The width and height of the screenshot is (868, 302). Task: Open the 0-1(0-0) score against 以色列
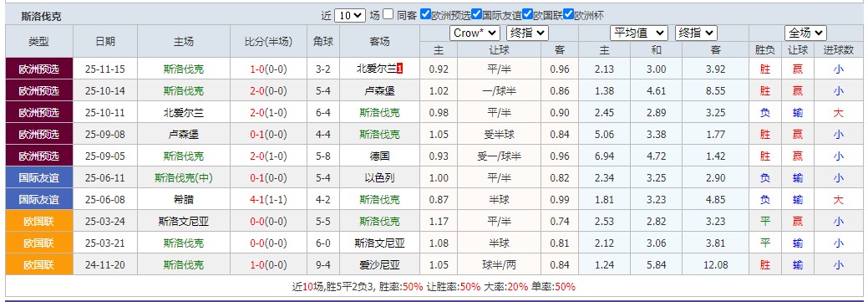(268, 178)
